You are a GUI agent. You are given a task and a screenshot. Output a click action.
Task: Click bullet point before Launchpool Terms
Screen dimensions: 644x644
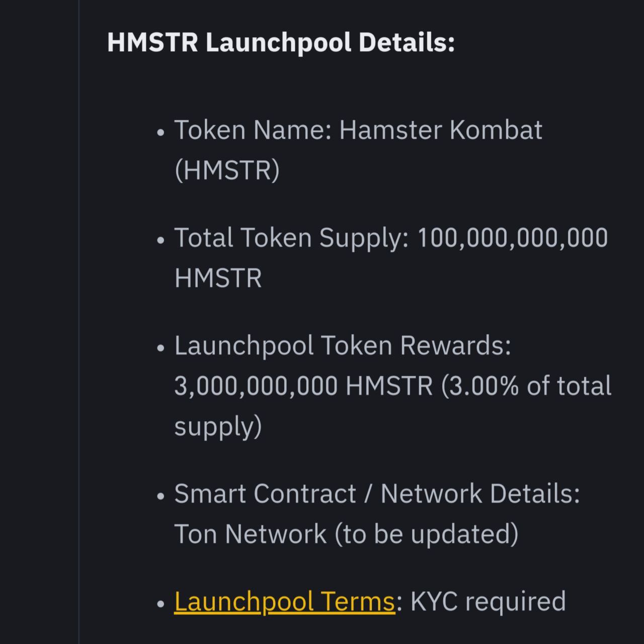tap(160, 604)
